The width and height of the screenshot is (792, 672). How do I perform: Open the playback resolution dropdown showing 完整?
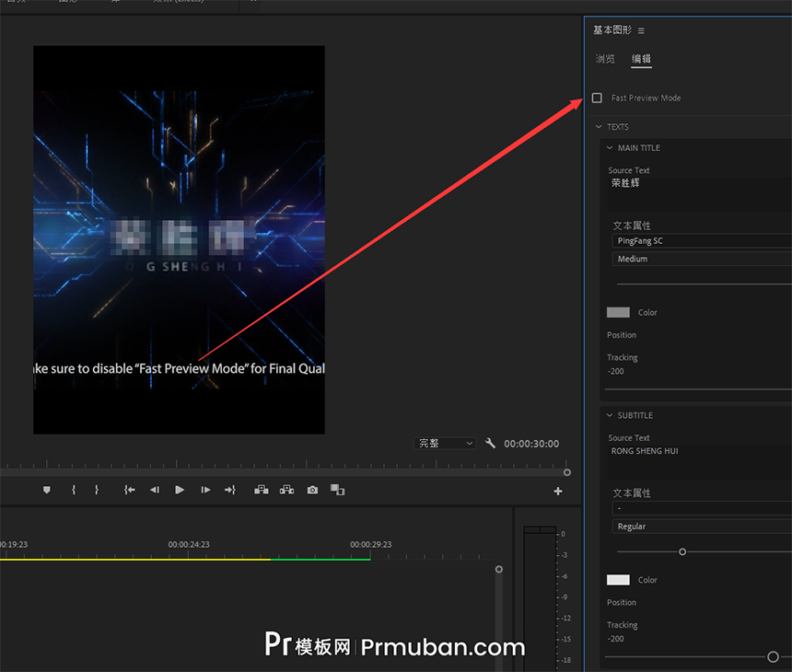(446, 443)
